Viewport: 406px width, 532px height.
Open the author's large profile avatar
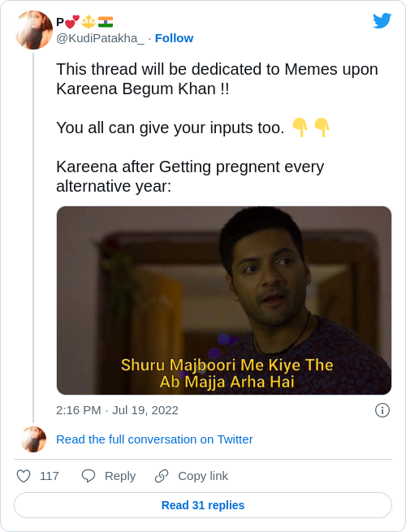pos(34,30)
